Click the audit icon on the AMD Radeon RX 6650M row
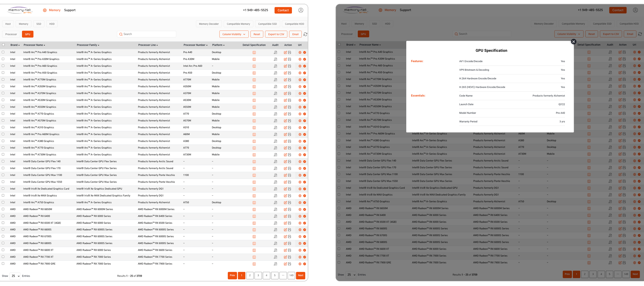Viewport: 644px width, 286px height. [275, 209]
